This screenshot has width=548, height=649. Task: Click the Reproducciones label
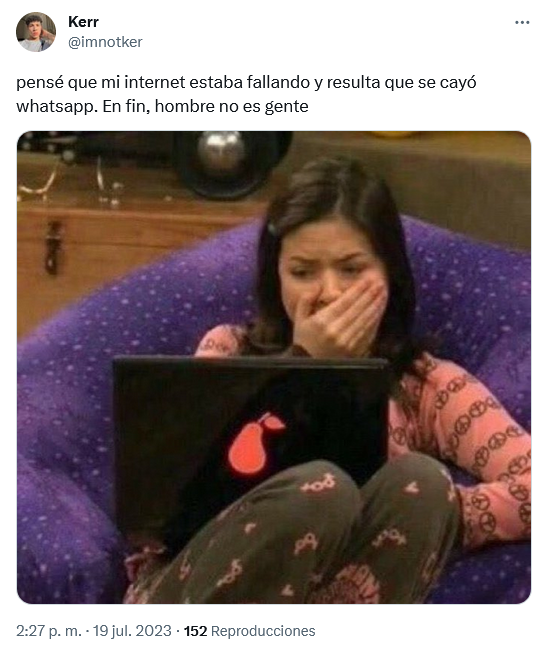tap(263, 631)
